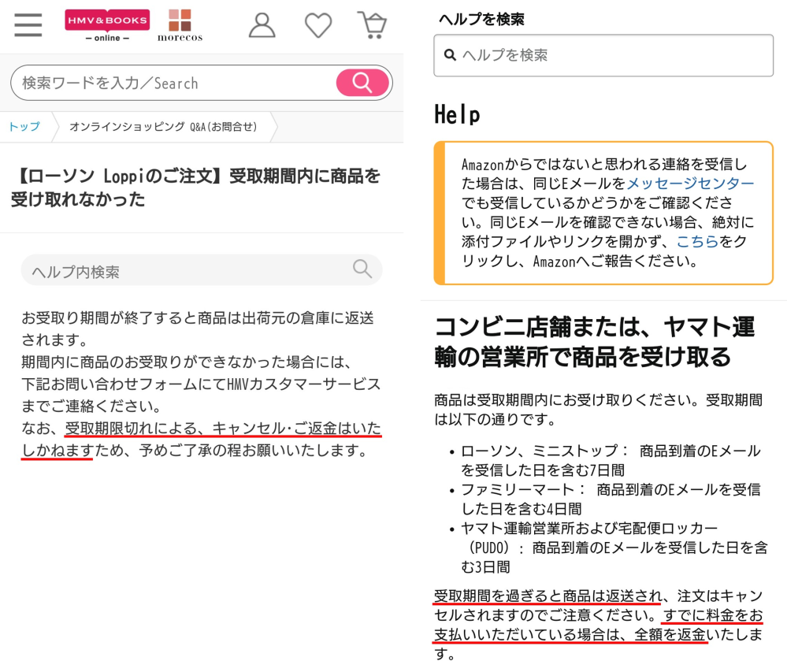Click the Amazon Help heading
The image size is (787, 672).
[x=457, y=114]
